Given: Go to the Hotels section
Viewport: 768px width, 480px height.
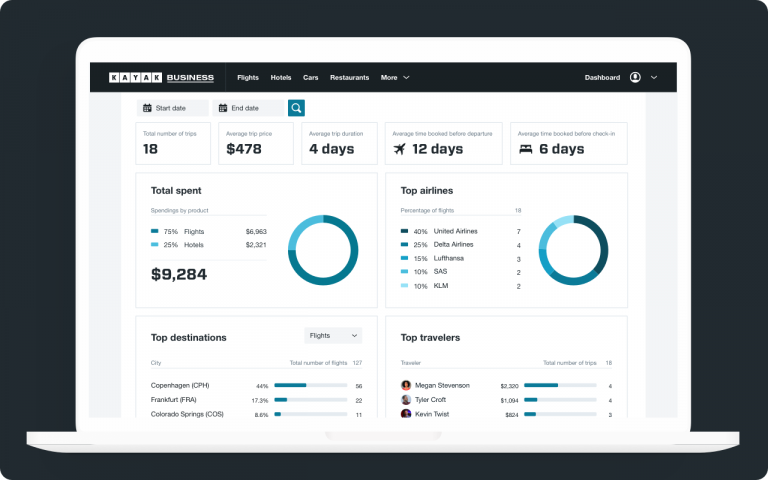Looking at the screenshot, I should (x=281, y=77).
